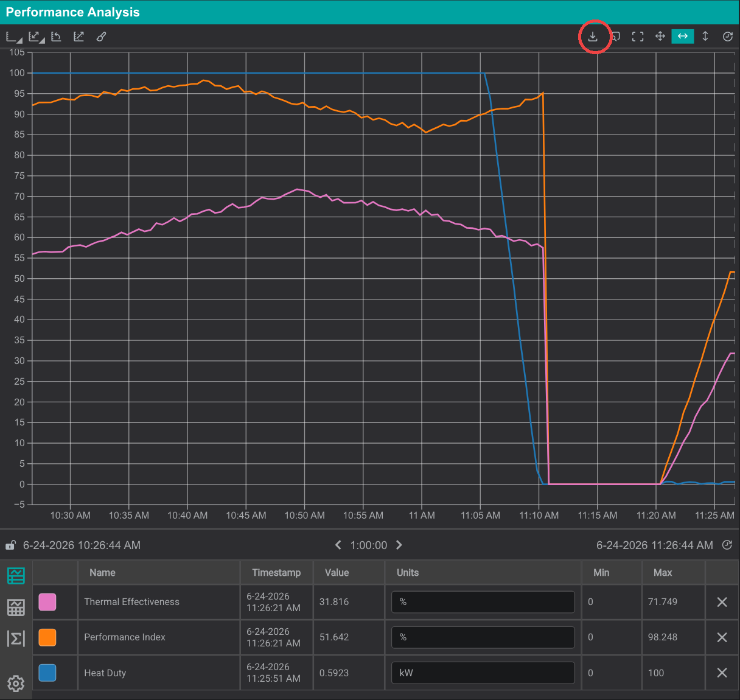Click the end time 6-24-2026 11:26:44 AM

[655, 545]
